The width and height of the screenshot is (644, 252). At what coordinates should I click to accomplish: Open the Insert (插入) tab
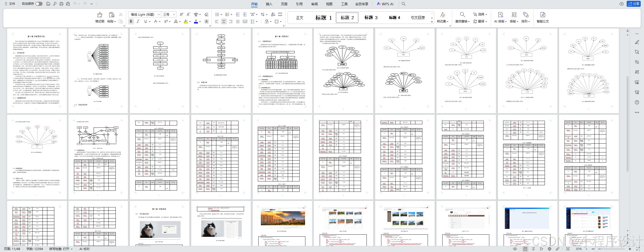269,4
